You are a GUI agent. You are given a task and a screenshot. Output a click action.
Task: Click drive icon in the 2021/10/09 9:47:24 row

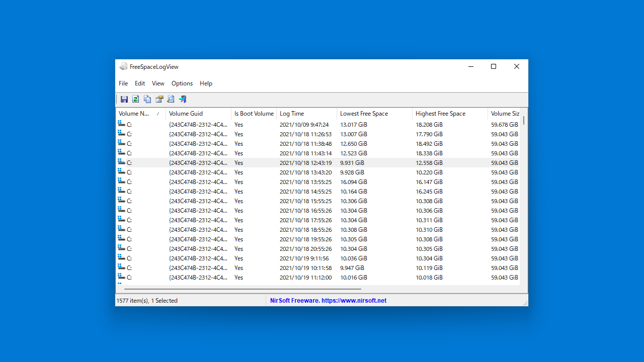[121, 124]
